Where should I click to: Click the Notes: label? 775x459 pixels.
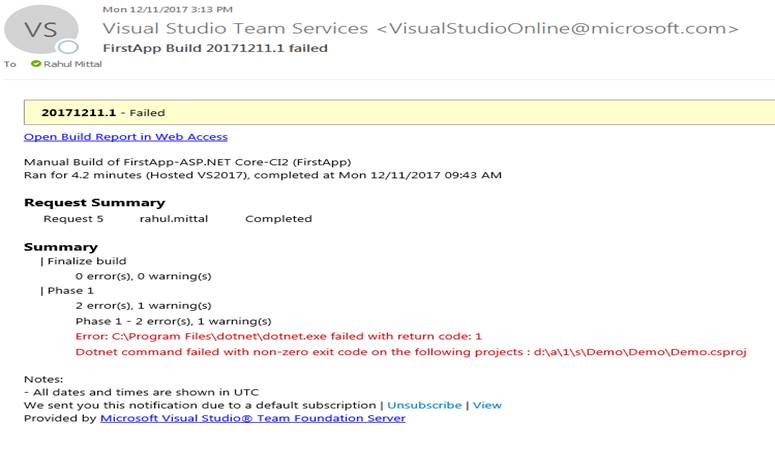43,379
